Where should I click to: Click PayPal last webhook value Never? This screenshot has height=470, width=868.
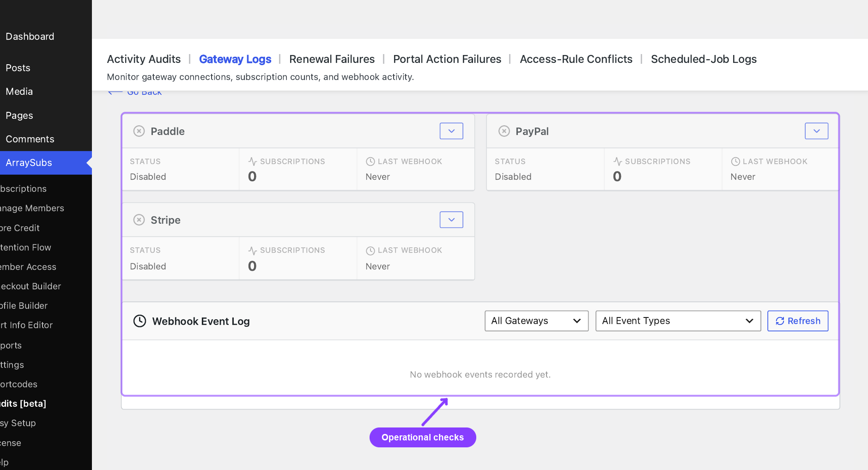(743, 177)
